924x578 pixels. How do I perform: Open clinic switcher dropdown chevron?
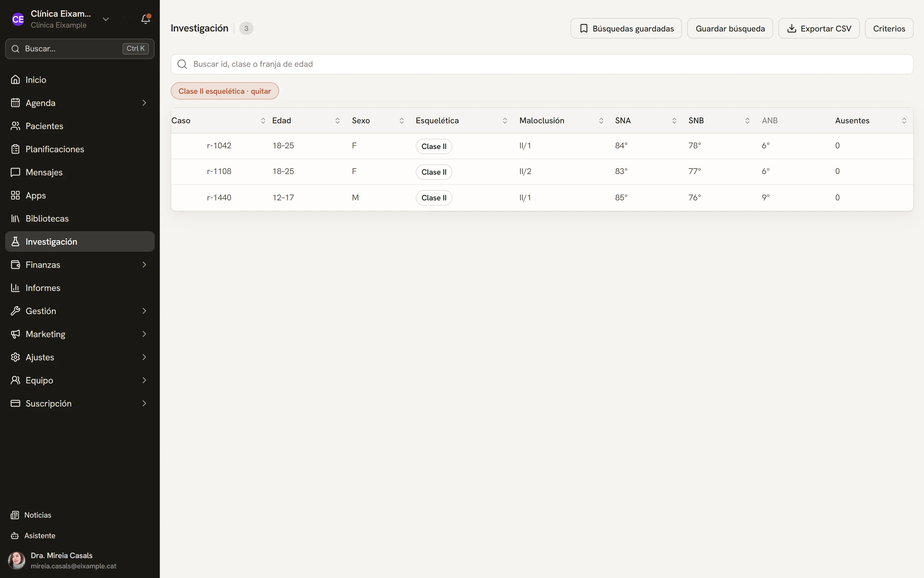coord(106,19)
